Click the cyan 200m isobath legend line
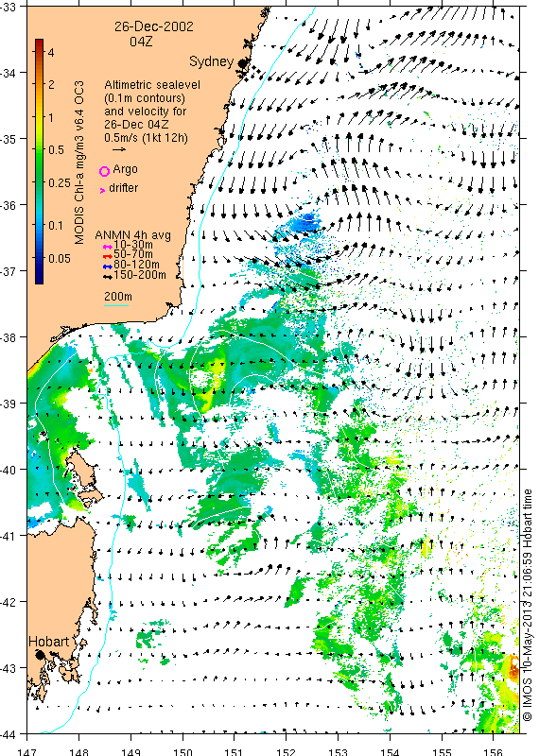The image size is (539, 756). coord(116,305)
